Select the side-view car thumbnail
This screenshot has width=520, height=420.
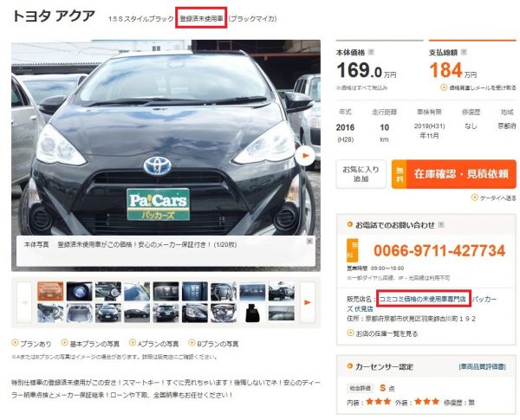coord(137,313)
